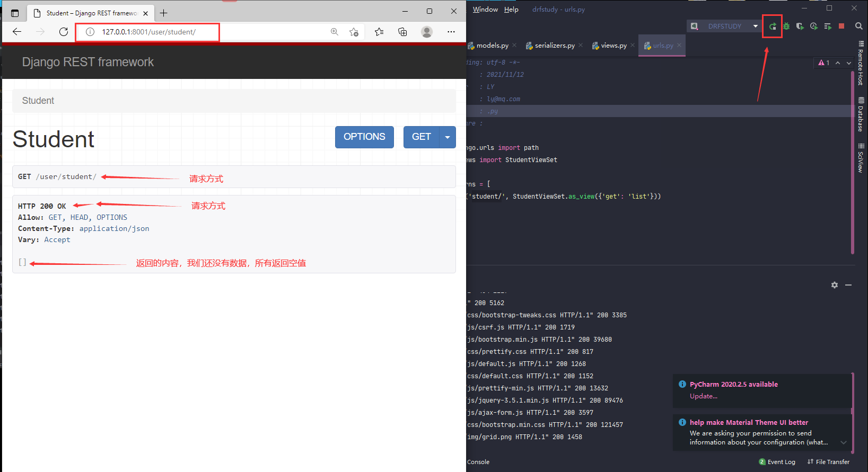Open a new browser tab
Image resolution: width=868 pixels, height=472 pixels.
pos(164,13)
